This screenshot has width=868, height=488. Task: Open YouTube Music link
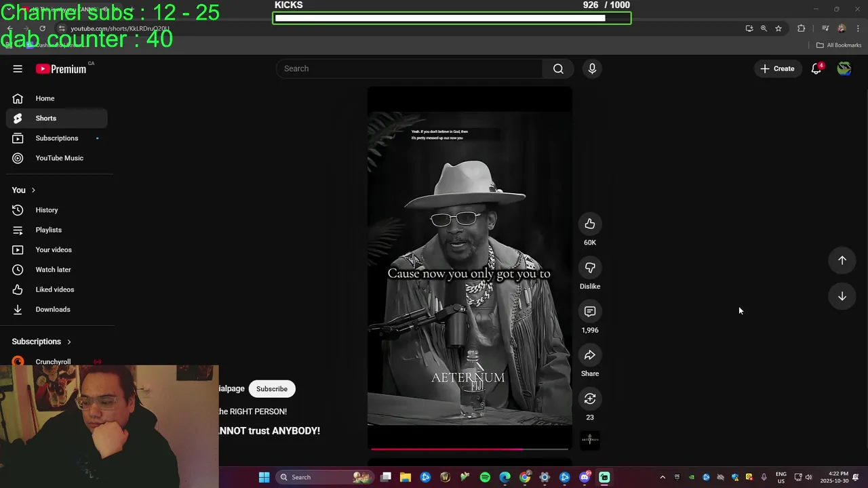[x=57, y=158]
